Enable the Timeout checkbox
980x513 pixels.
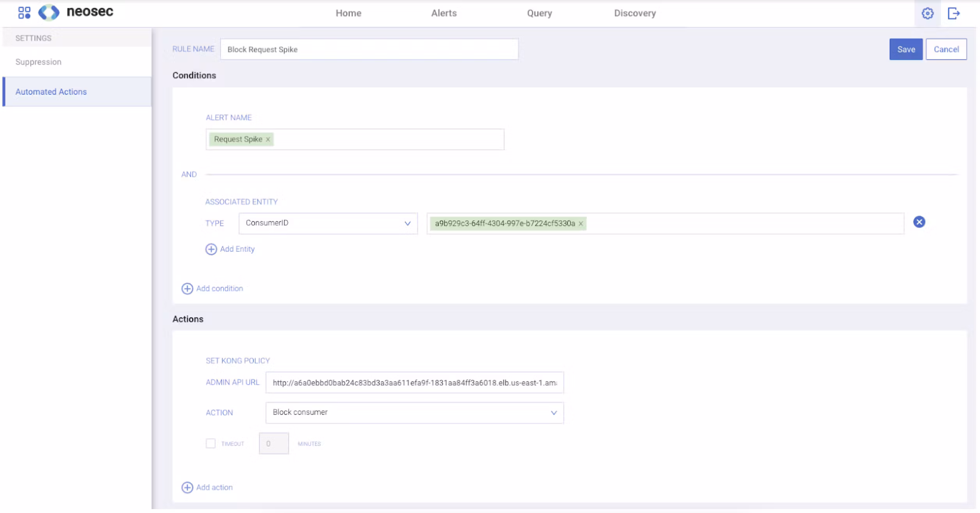(211, 444)
